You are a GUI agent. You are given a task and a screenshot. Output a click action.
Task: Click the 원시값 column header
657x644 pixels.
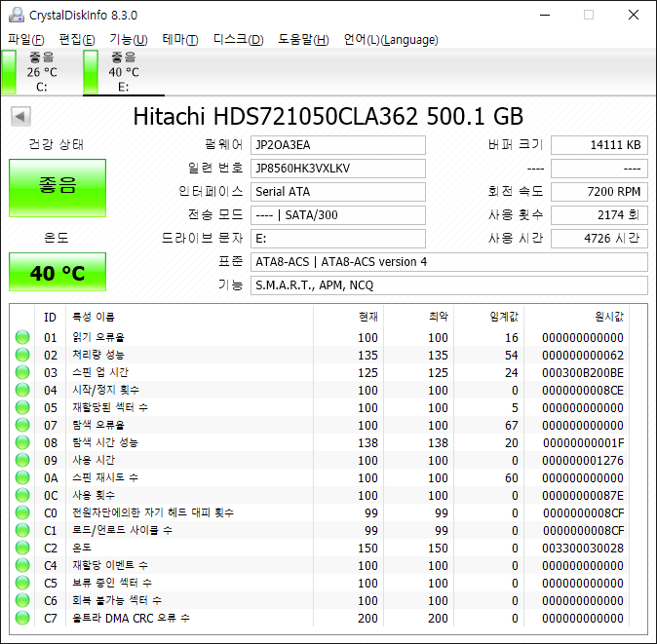[x=607, y=317]
